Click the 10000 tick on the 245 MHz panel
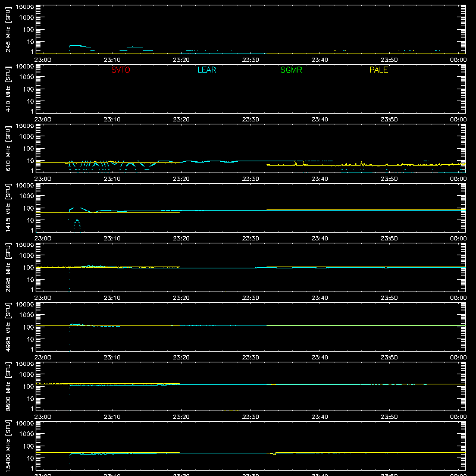Image resolution: width=476 pixels, height=476 pixels. click(25, 7)
